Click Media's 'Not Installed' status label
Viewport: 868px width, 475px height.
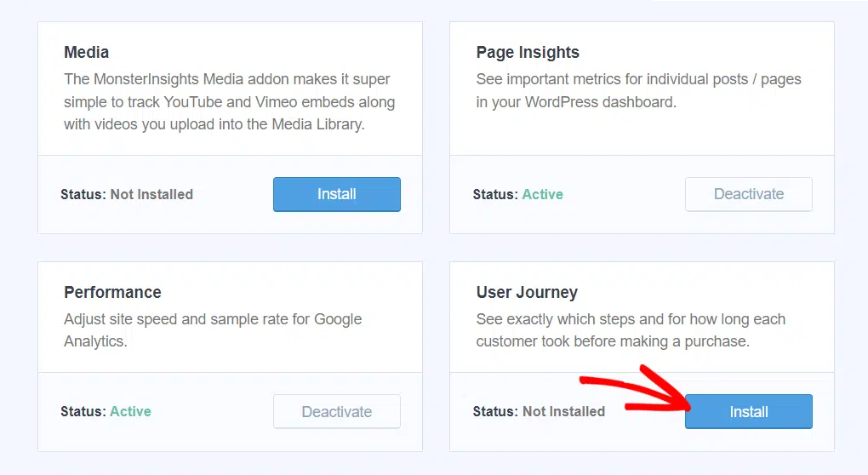pyautogui.click(x=151, y=194)
